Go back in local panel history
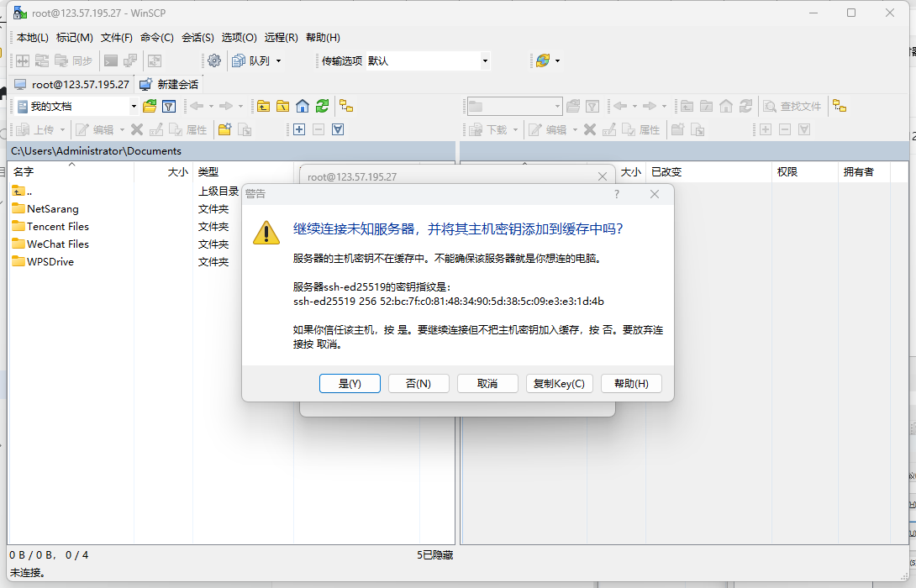This screenshot has height=588, width=916. (197, 107)
